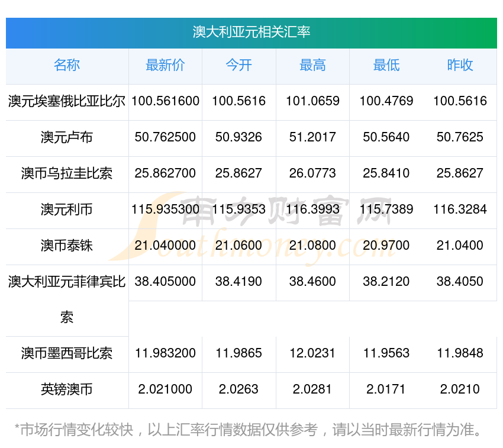Screen dimensions: 503x448
Task: Click the 澳大利亚元相关汇率 title banner
Action: point(251,32)
